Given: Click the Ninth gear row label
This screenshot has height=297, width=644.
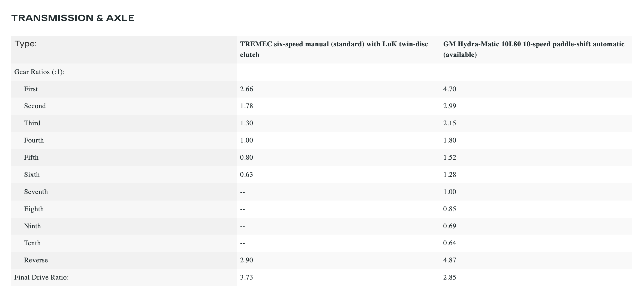Looking at the screenshot, I should click(32, 226).
